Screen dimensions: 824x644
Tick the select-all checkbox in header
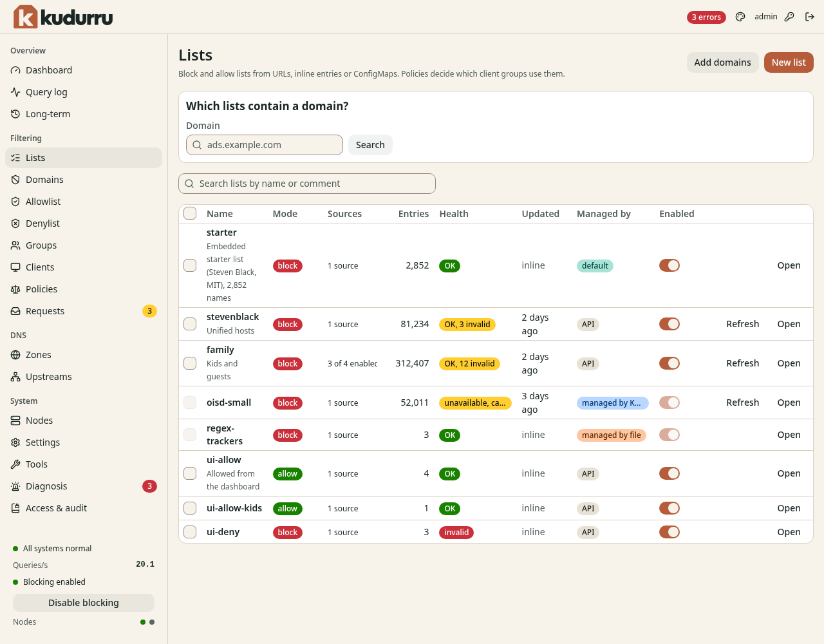(190, 213)
